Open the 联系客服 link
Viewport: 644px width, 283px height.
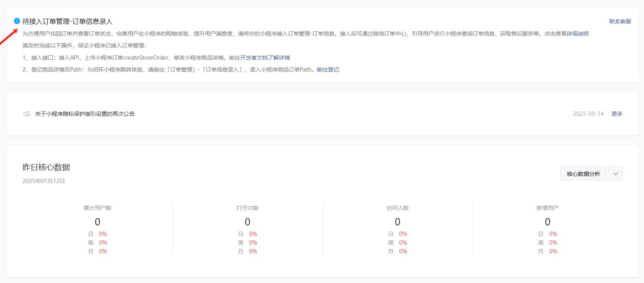620,21
